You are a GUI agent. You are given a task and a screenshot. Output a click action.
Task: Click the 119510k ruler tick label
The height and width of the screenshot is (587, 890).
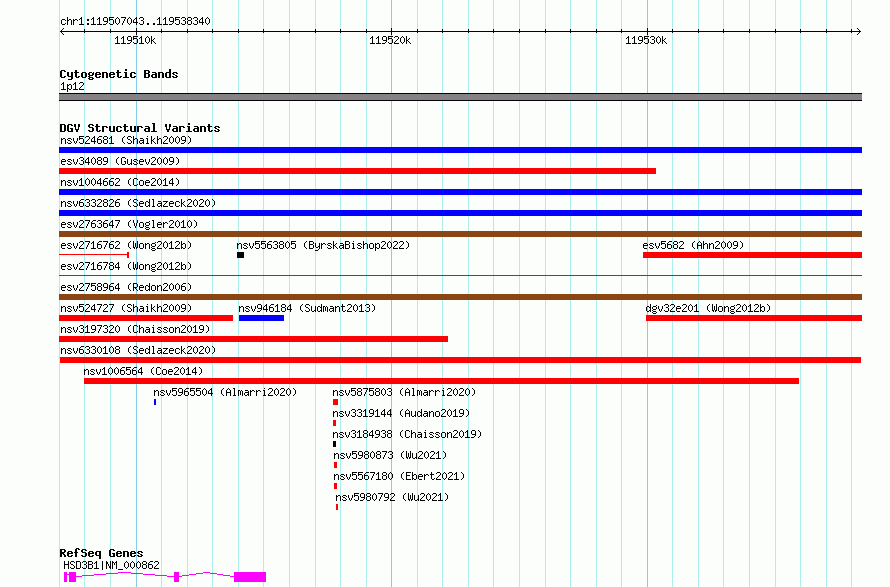[x=135, y=40]
